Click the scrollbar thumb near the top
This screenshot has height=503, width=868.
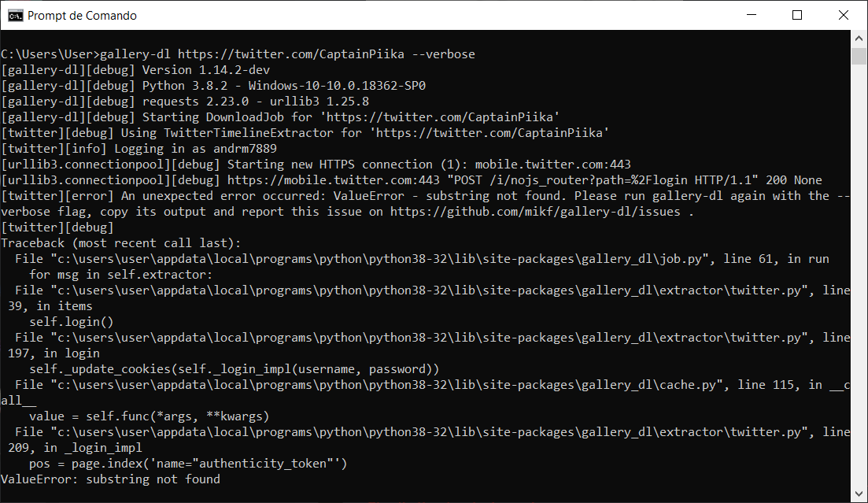point(859,55)
